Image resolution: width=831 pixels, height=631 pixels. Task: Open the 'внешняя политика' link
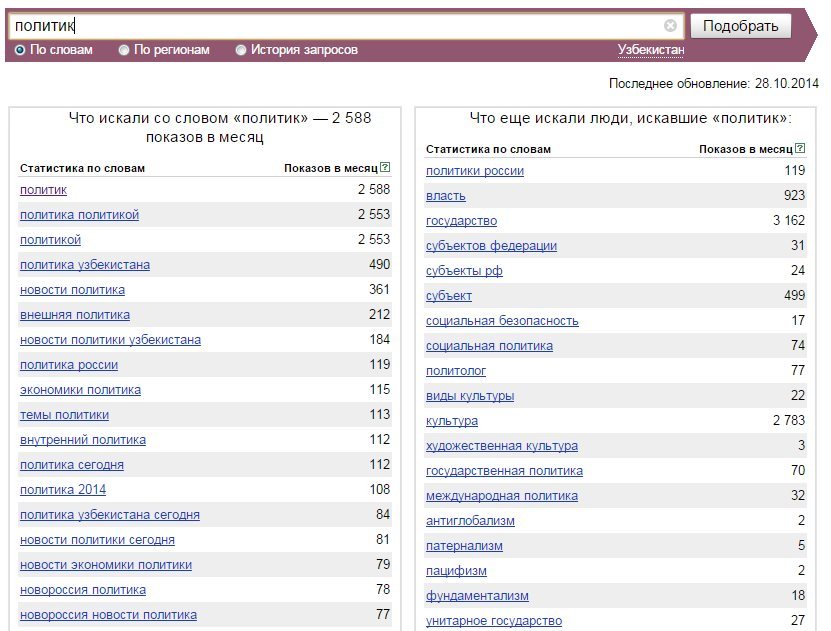point(75,315)
